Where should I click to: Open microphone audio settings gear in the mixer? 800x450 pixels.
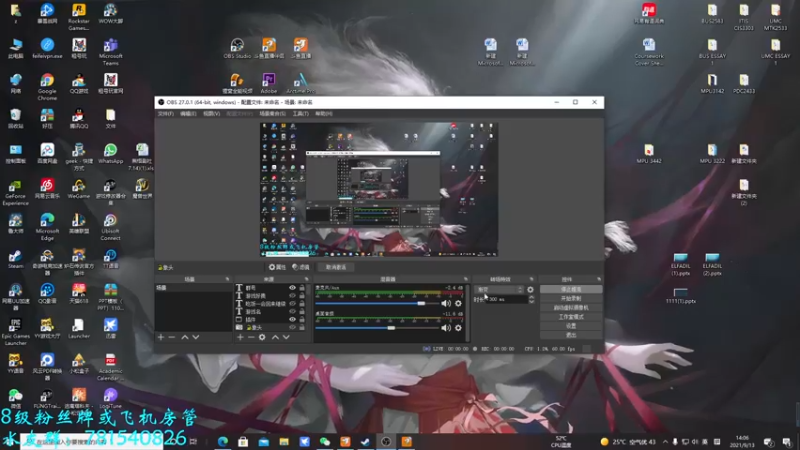pyautogui.click(x=458, y=304)
